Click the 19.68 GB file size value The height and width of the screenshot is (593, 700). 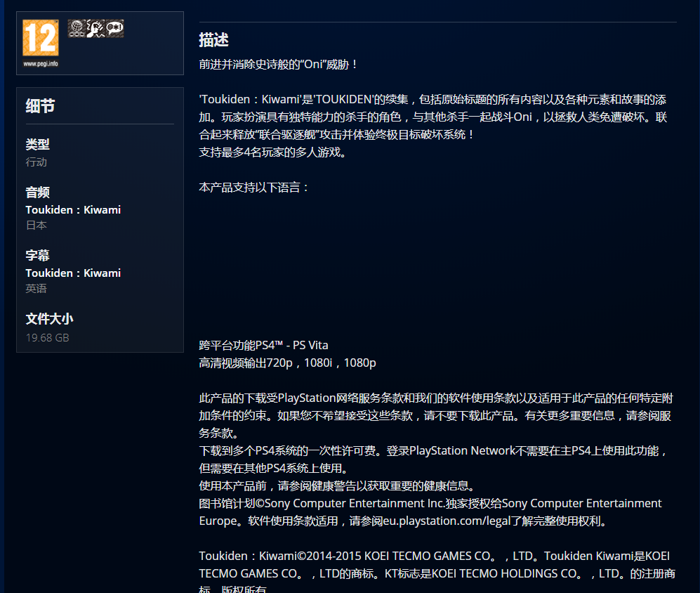(x=47, y=337)
